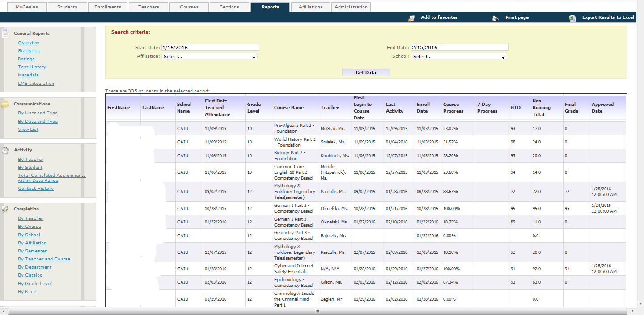The width and height of the screenshot is (644, 315).
Task: Click inside the Start Date field
Action: (210, 47)
